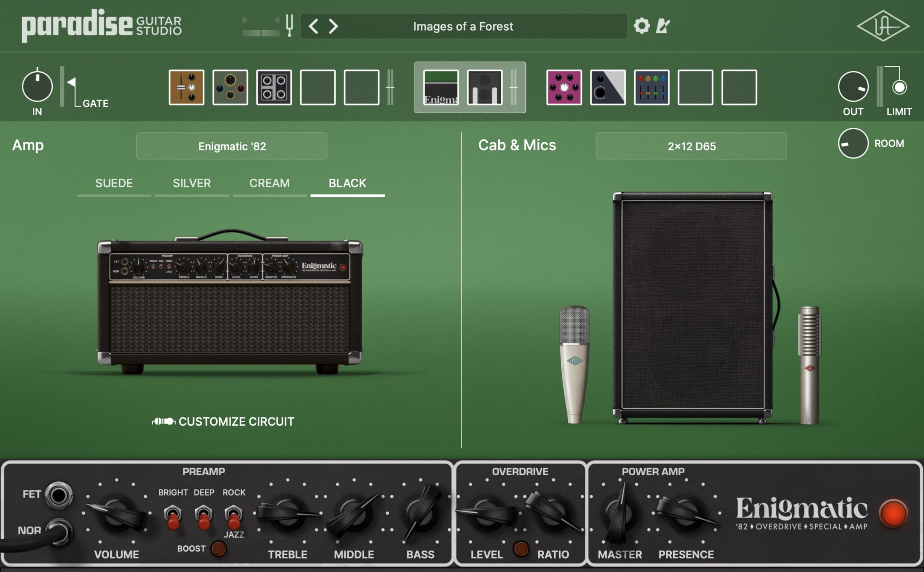Open the 2×12 D65 cabinet selector
Viewport: 924px width, 572px height.
tap(691, 146)
